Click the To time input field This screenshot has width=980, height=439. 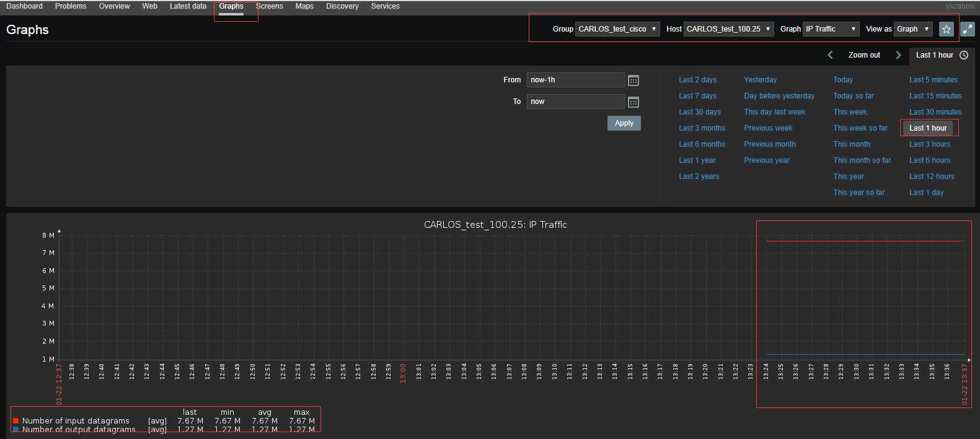point(575,102)
